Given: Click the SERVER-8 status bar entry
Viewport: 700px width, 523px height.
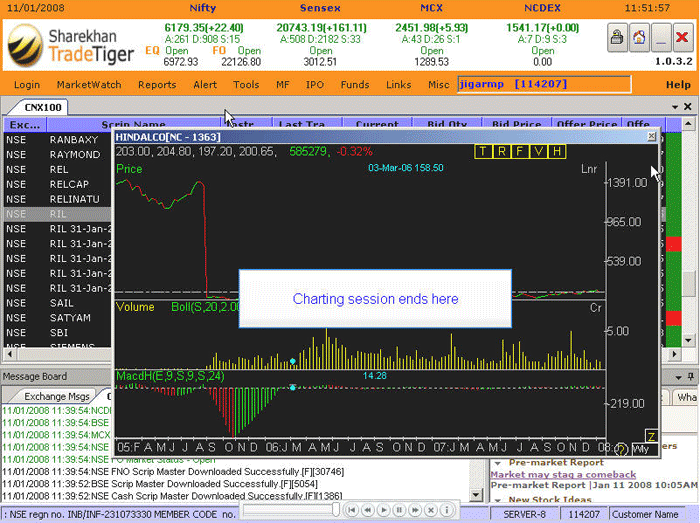Looking at the screenshot, I should click(x=525, y=515).
